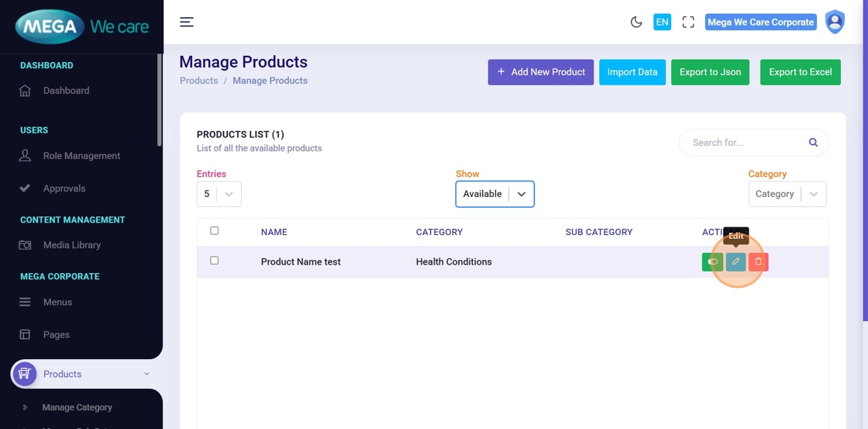This screenshot has width=868, height=429.
Task: Check the Product Name test row checkbox
Action: (215, 261)
